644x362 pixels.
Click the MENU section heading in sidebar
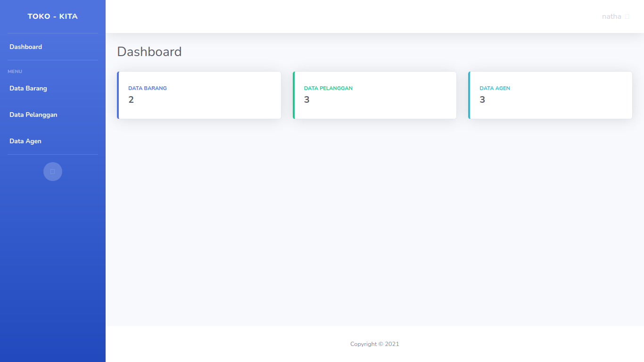(15, 72)
